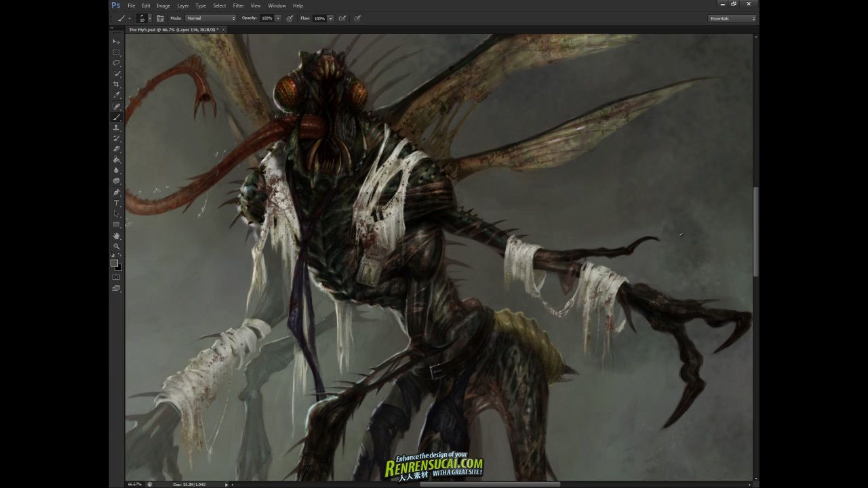Click the vertical scrollbar down arrow
The width and height of the screenshot is (868, 488).
coord(755,478)
